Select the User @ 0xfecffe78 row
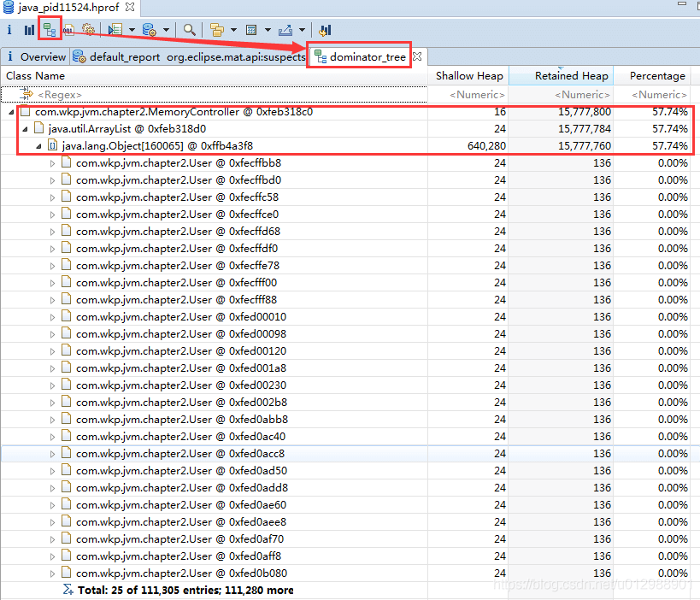This screenshot has width=700, height=600. pyautogui.click(x=346, y=266)
